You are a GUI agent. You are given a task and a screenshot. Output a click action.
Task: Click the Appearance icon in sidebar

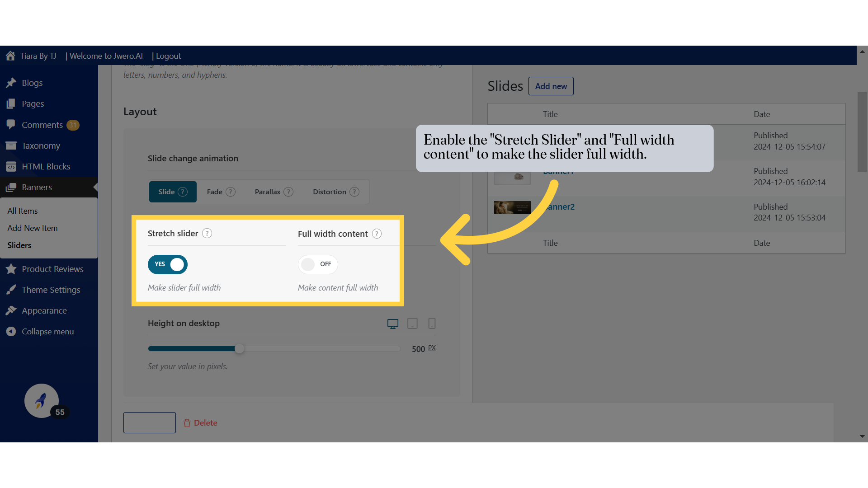(x=11, y=310)
